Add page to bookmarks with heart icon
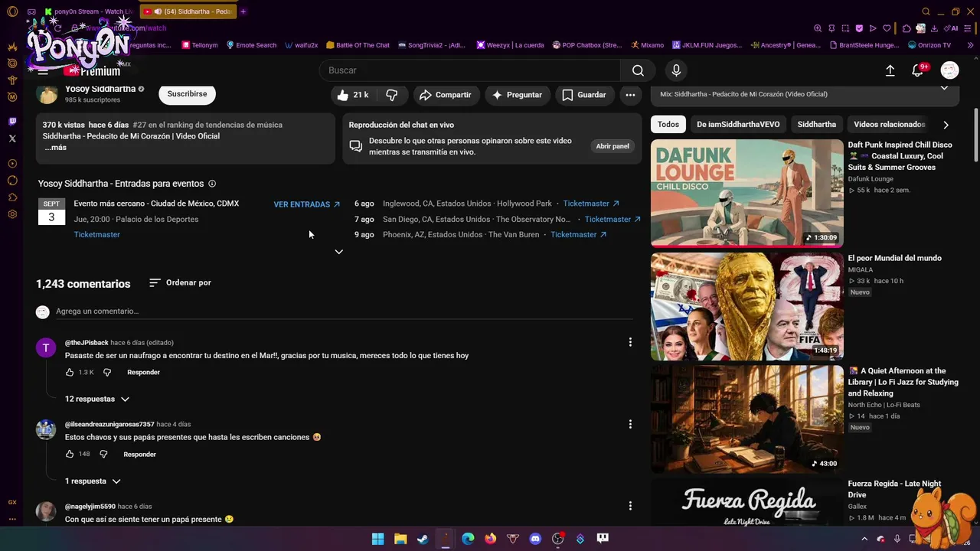This screenshot has width=980, height=551. pos(887,28)
